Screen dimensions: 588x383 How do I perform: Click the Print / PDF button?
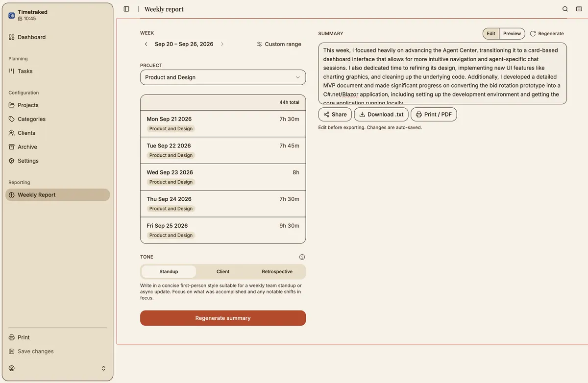coord(434,115)
